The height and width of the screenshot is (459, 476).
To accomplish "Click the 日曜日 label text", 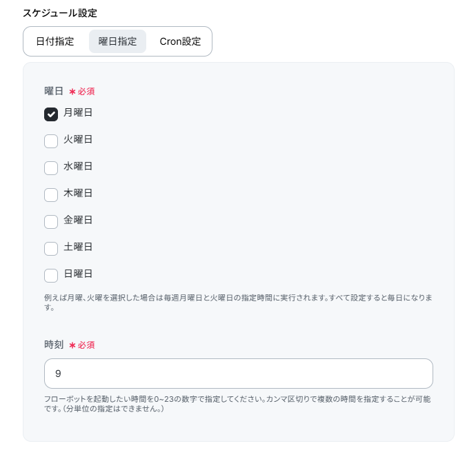I will (78, 274).
